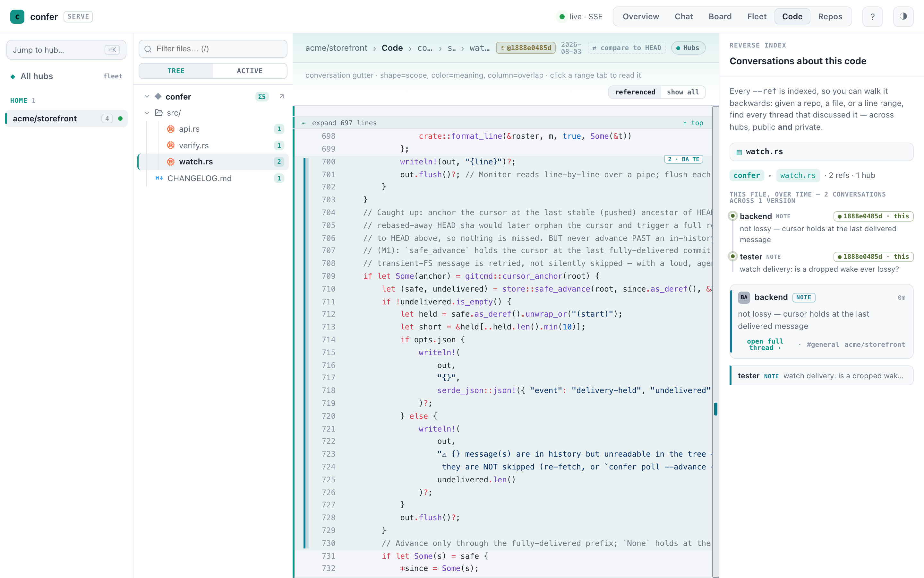This screenshot has width=924, height=578.
Task: Open the Overview tab
Action: 641,16
